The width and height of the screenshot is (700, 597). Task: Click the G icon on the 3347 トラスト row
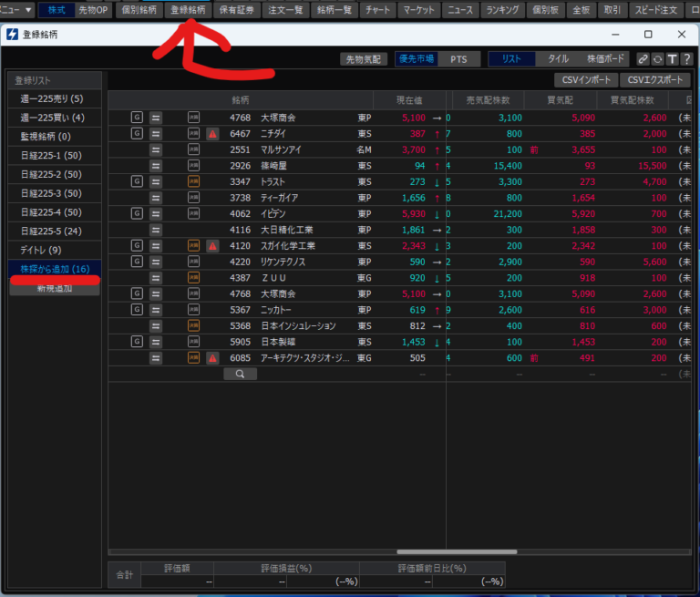pos(138,181)
